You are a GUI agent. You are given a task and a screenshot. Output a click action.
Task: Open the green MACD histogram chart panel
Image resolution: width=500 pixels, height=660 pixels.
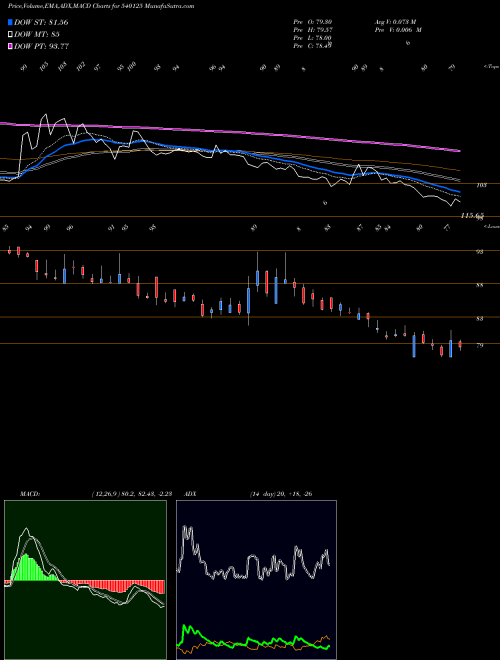click(x=85, y=580)
